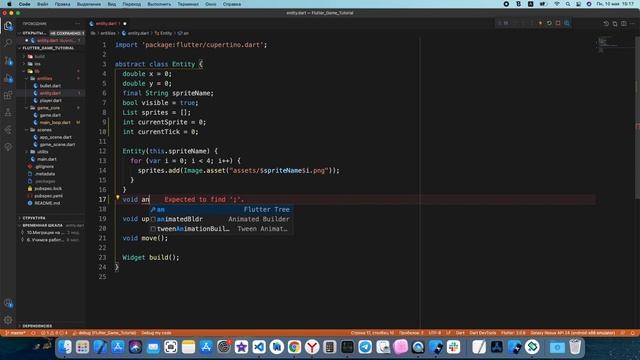Viewport: 640px width, 360px height.
Task: Open Yandex Browser in the Dock
Action: [x=312, y=347]
